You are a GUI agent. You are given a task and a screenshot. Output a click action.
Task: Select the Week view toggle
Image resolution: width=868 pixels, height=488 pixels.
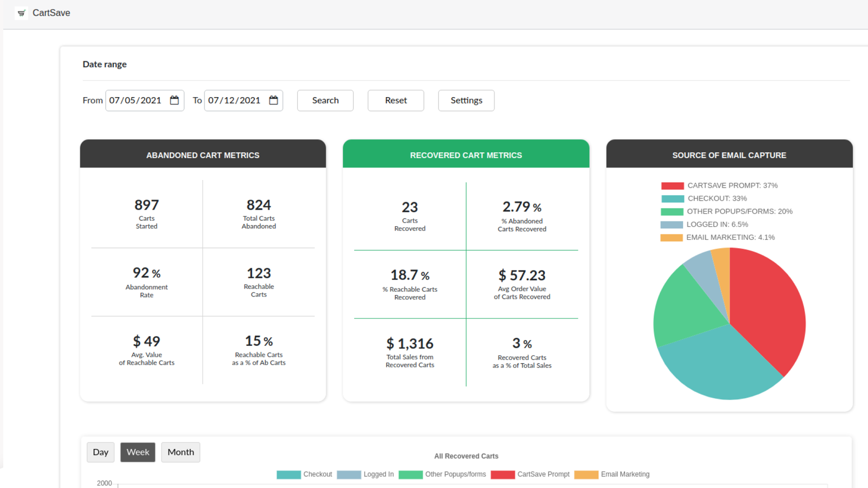coord(138,452)
